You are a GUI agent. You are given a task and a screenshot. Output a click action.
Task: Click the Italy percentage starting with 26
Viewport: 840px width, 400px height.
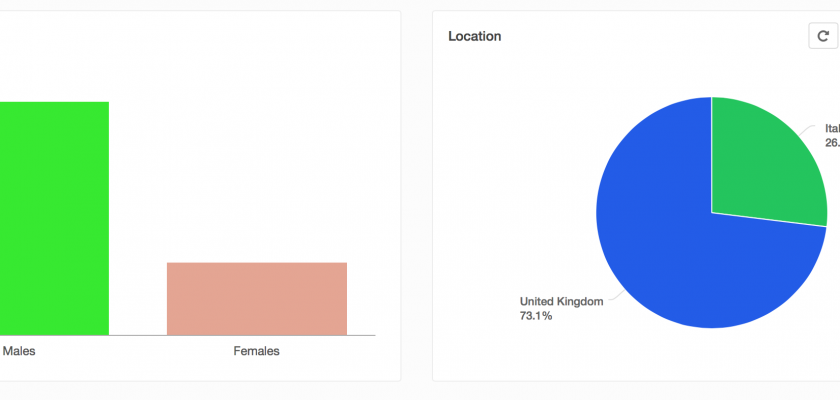[832, 143]
